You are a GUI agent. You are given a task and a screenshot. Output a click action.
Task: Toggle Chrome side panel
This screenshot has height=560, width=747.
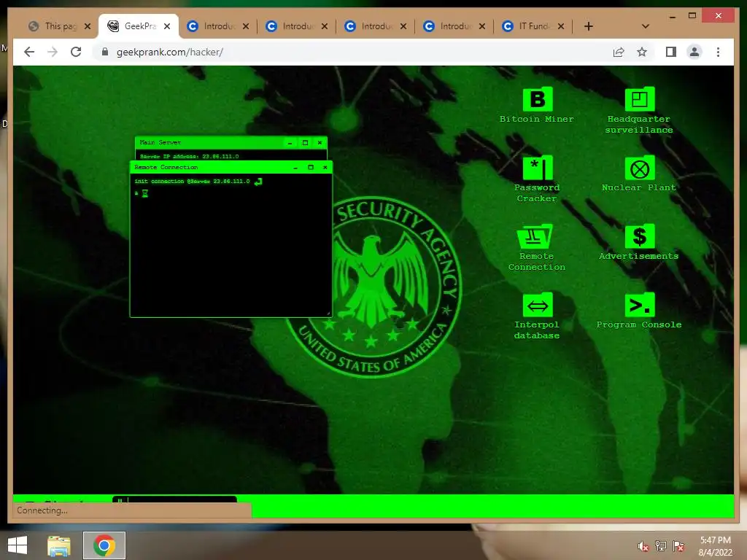pyautogui.click(x=671, y=52)
